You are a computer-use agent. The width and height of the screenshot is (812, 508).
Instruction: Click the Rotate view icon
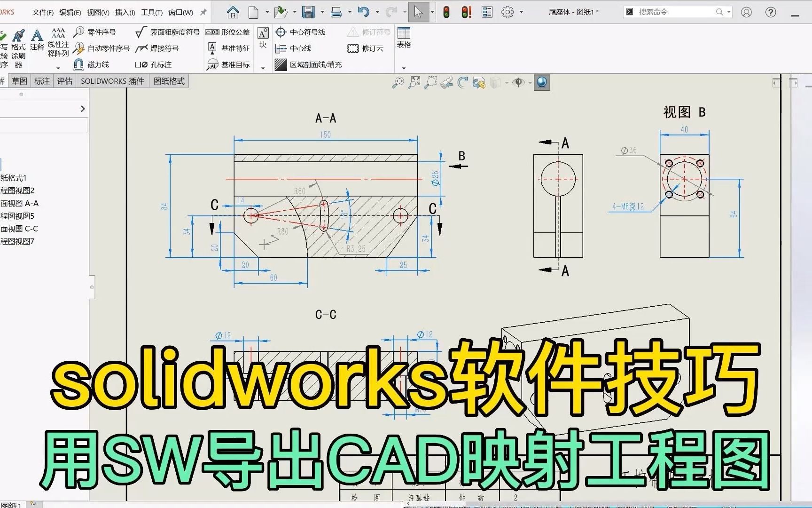pyautogui.click(x=463, y=83)
